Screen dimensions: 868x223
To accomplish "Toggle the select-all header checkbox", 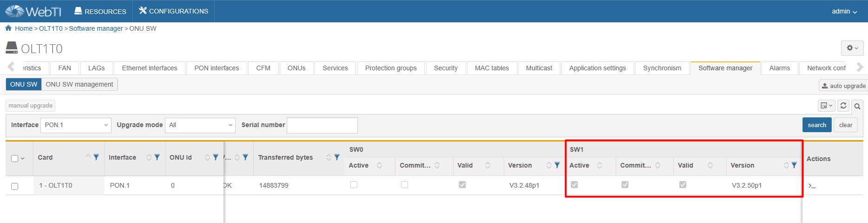I will (x=14, y=158).
